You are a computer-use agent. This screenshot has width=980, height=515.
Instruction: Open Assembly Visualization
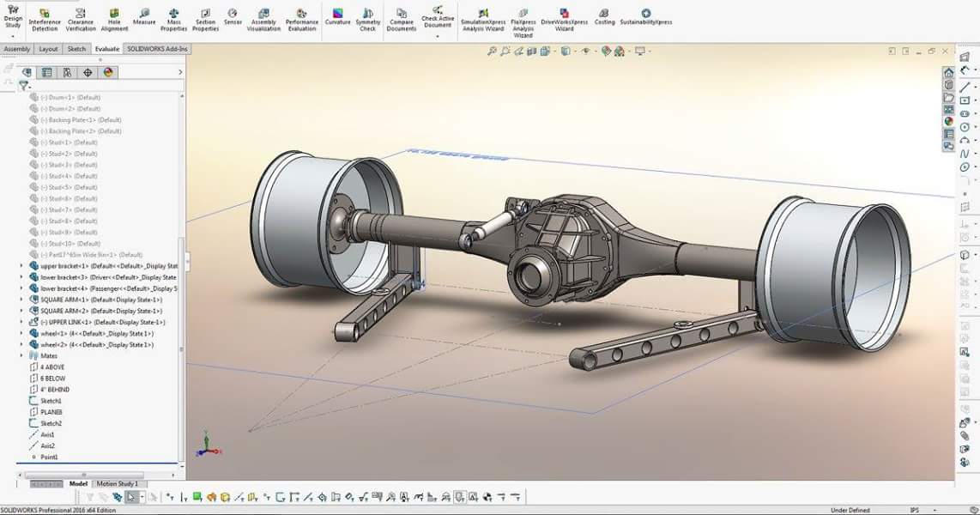pyautogui.click(x=263, y=21)
